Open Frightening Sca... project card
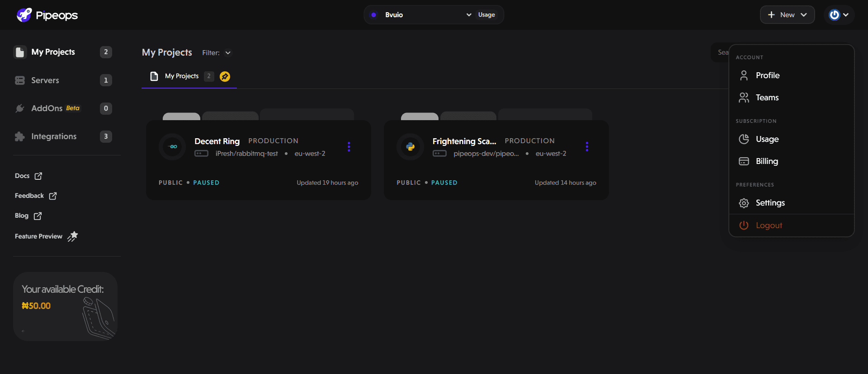868x374 pixels. click(x=496, y=160)
